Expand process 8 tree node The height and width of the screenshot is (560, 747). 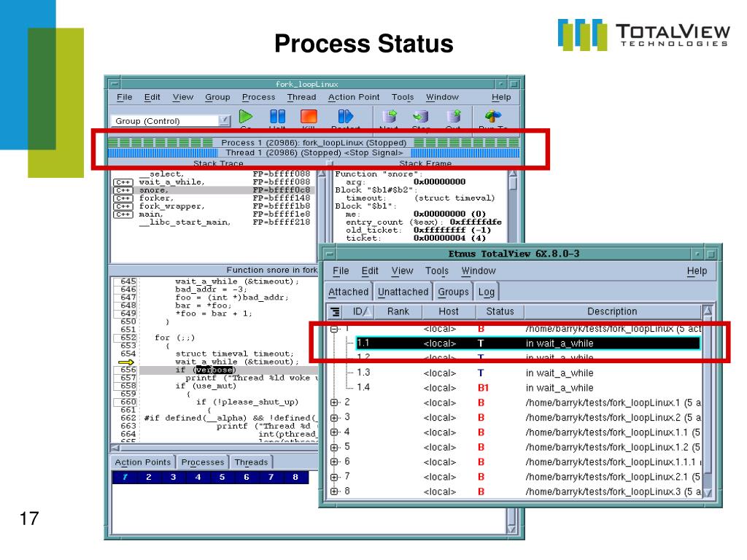pyautogui.click(x=334, y=491)
